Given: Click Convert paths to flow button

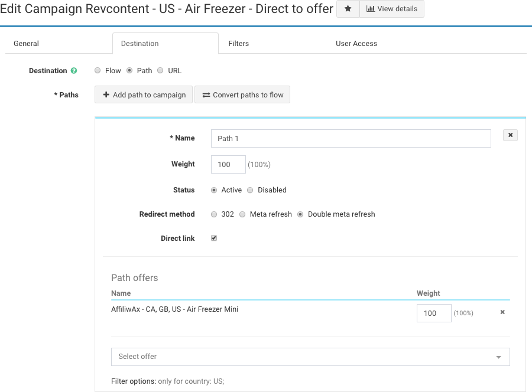Looking at the screenshot, I should 242,94.
